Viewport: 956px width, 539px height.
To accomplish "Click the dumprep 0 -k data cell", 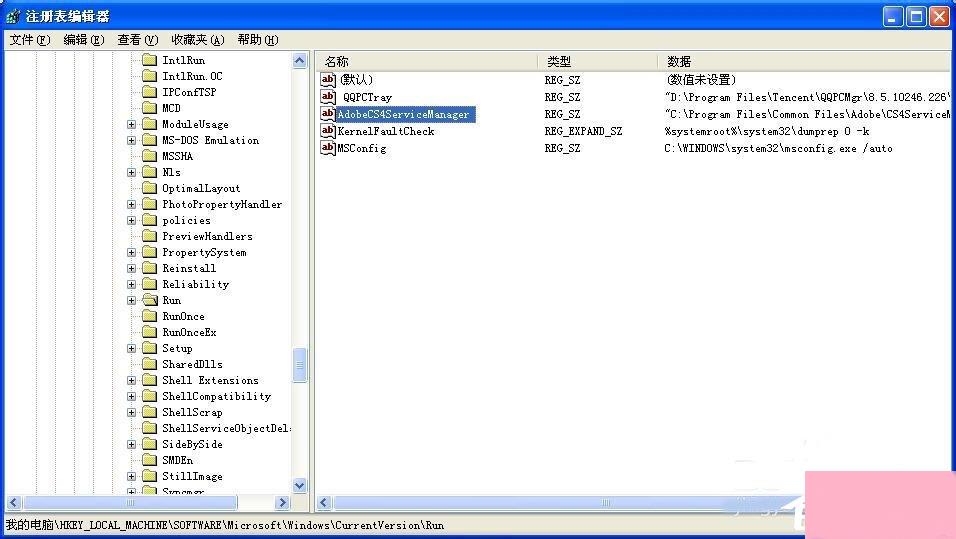I will (767, 131).
